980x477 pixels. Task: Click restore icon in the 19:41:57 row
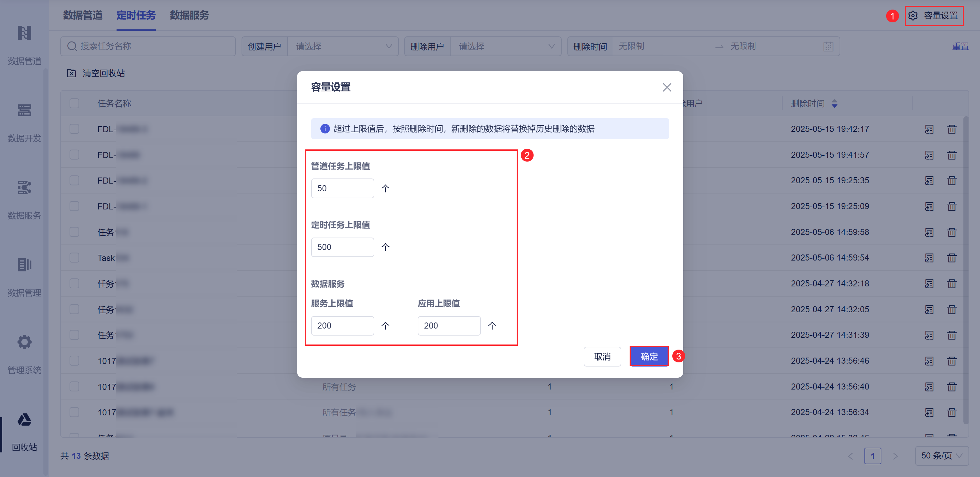coord(929,155)
